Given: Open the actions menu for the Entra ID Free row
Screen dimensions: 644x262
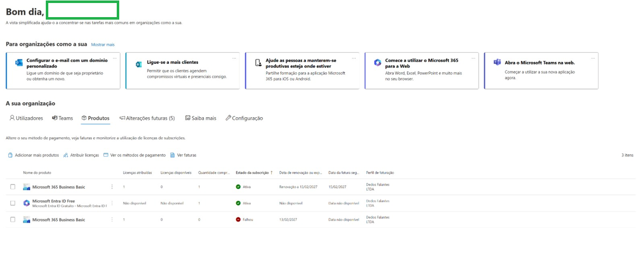Looking at the screenshot, I should pos(112,203).
